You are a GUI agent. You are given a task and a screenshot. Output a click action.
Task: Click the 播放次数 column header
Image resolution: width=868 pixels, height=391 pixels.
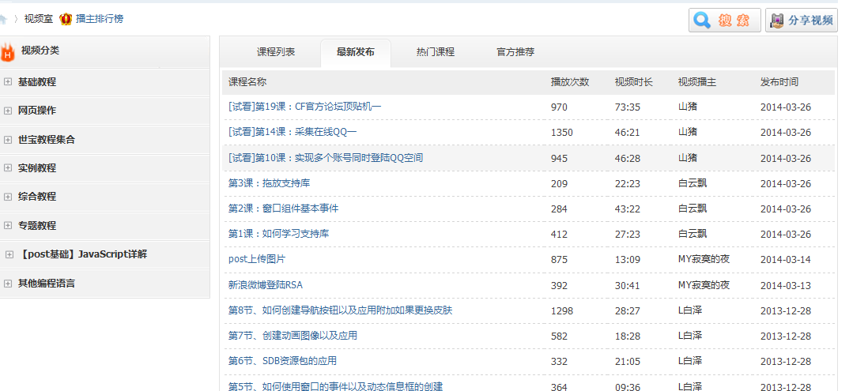click(570, 82)
